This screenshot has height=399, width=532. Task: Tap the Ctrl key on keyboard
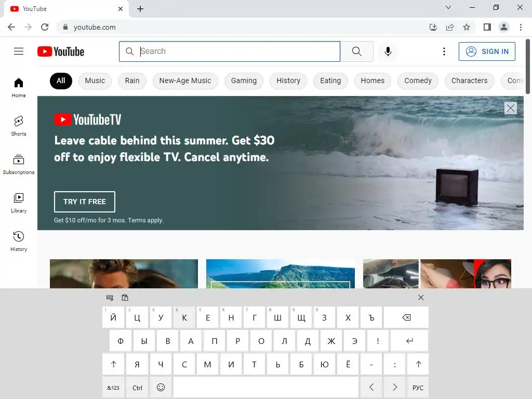[137, 388]
